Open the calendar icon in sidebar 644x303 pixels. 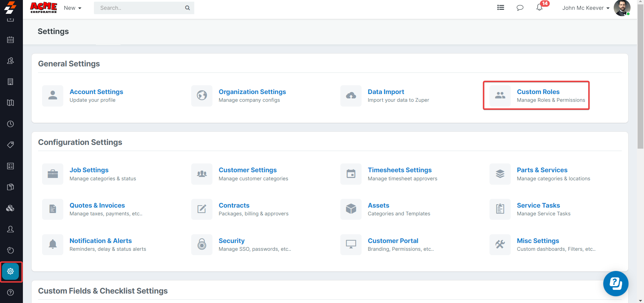[10, 40]
